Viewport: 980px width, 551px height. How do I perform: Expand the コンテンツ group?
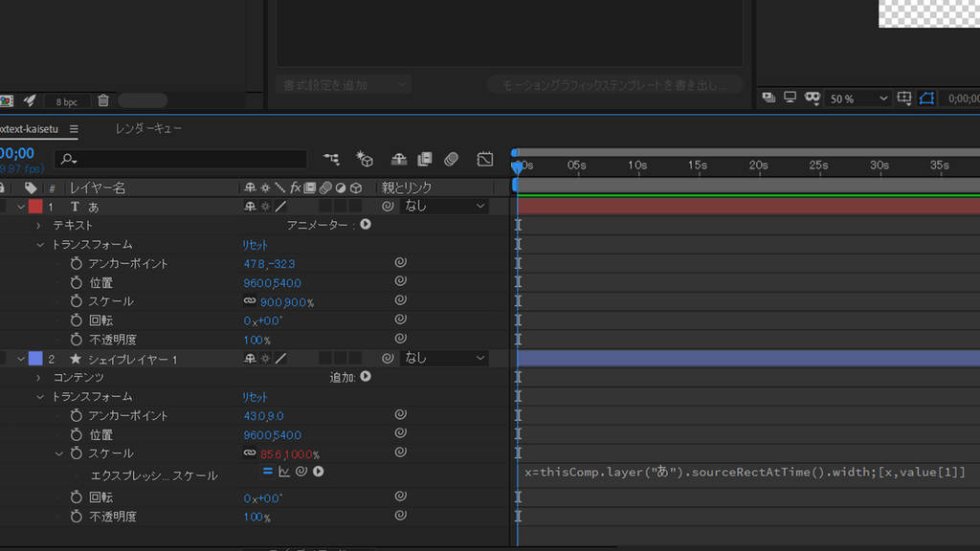pos(38,378)
